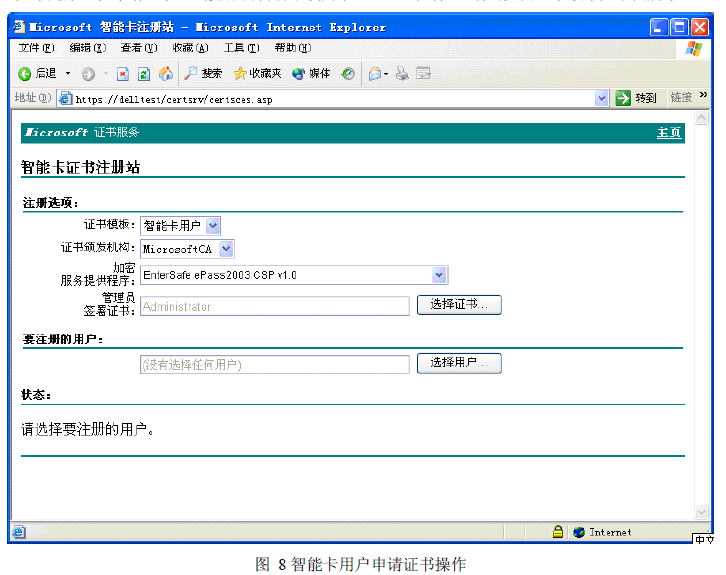
Task: Click the Microsoft 证书服务 banner text
Action: tap(82, 132)
